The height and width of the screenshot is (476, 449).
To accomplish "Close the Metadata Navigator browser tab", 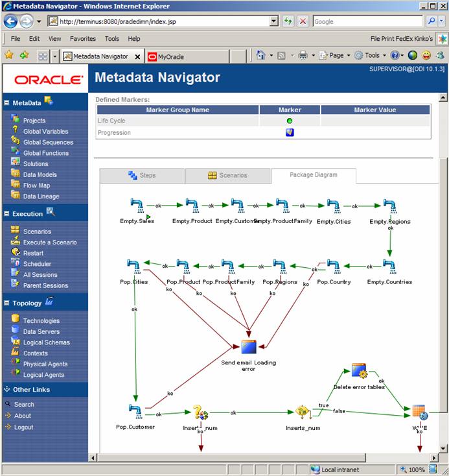I will pyautogui.click(x=137, y=57).
